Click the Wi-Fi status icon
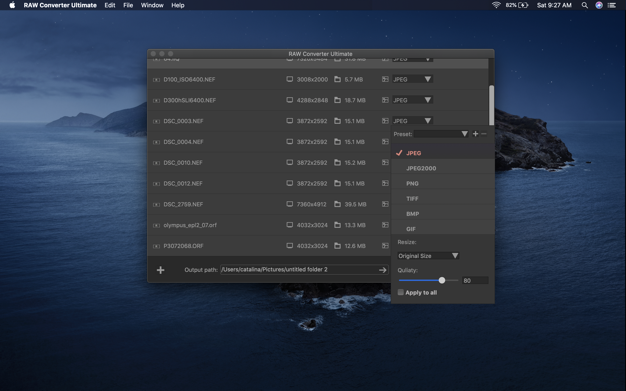Image resolution: width=626 pixels, height=391 pixels. (496, 5)
